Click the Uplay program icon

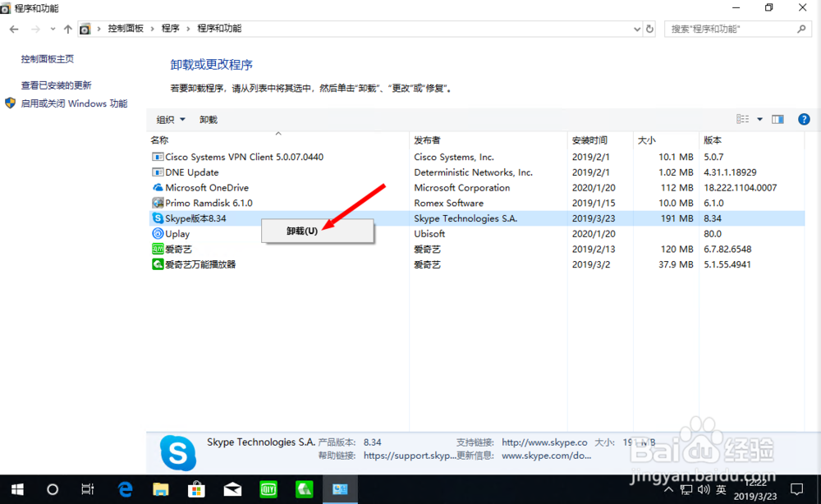click(158, 233)
